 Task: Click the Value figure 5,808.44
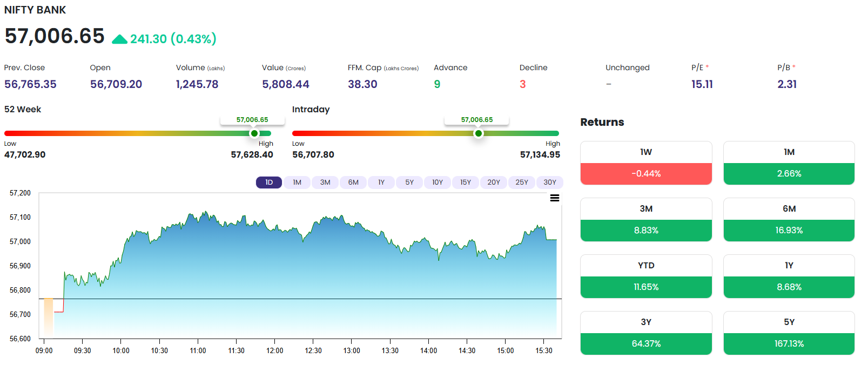tap(286, 84)
